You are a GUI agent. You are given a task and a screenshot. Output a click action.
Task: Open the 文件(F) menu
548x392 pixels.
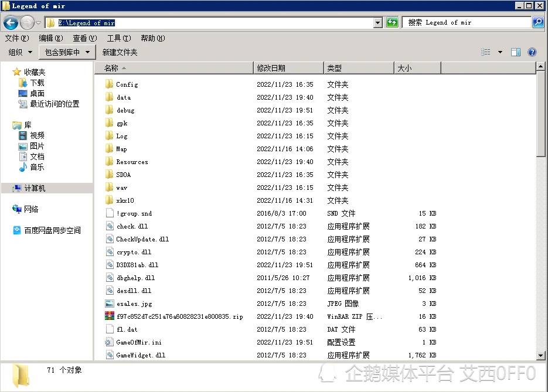tap(16, 38)
